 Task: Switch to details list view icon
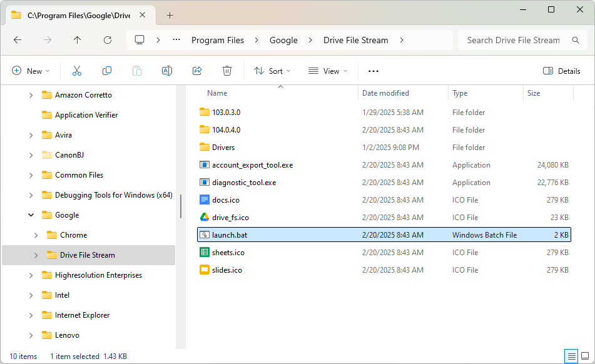(x=571, y=356)
